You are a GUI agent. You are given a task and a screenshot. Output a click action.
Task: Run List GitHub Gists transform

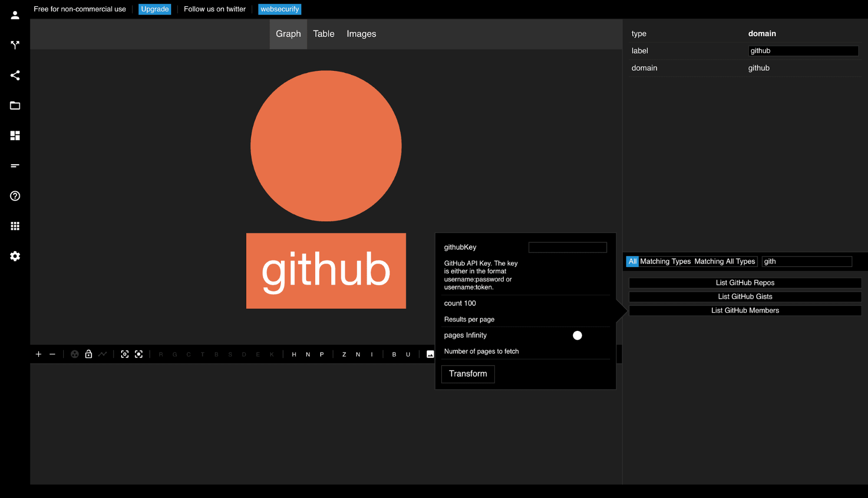745,297
